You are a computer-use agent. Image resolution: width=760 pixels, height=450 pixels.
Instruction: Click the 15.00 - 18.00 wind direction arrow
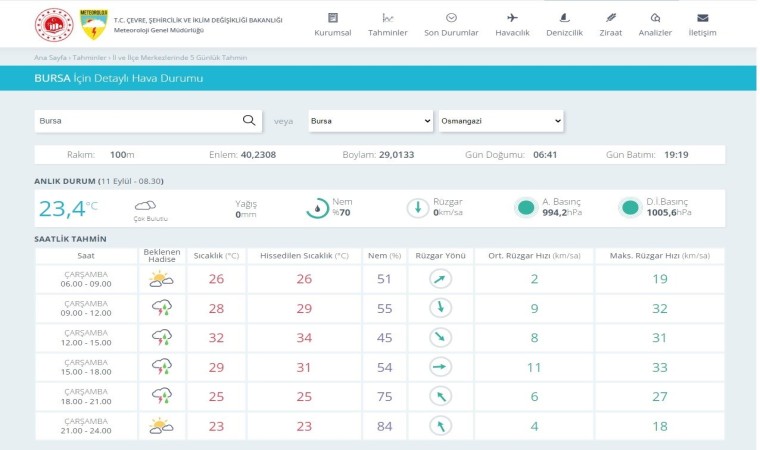[441, 367]
